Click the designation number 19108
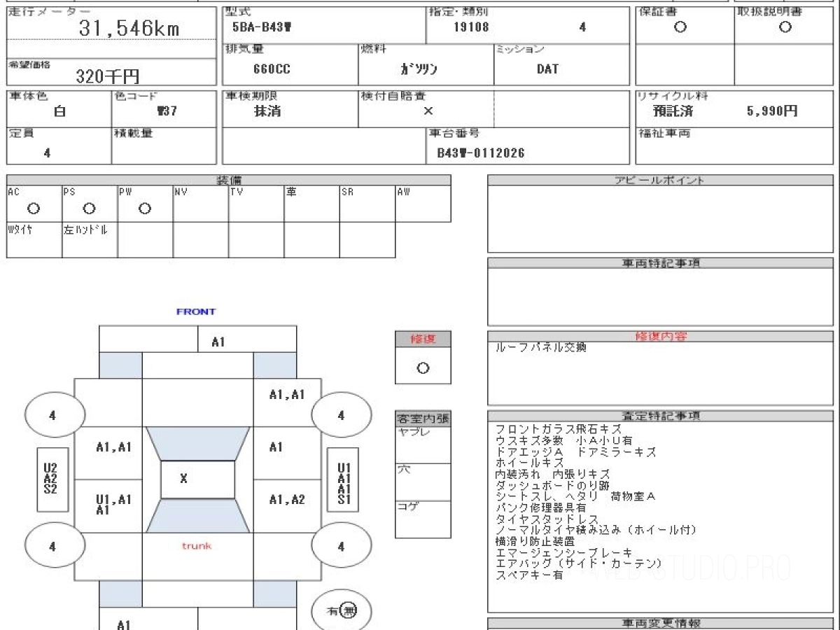Viewport: 840px width, 630px height. 471,28
